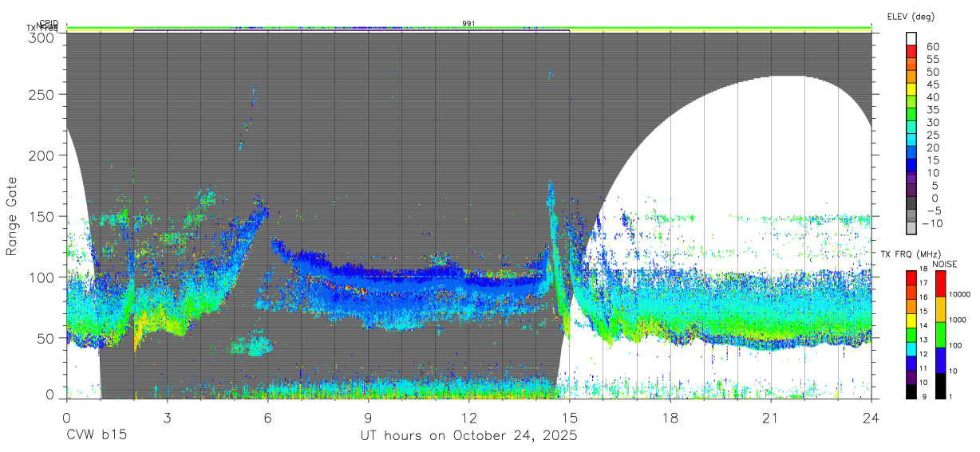Select the green TX FRQ swatch between 14 and 13
The image size is (980, 452).
tap(911, 334)
